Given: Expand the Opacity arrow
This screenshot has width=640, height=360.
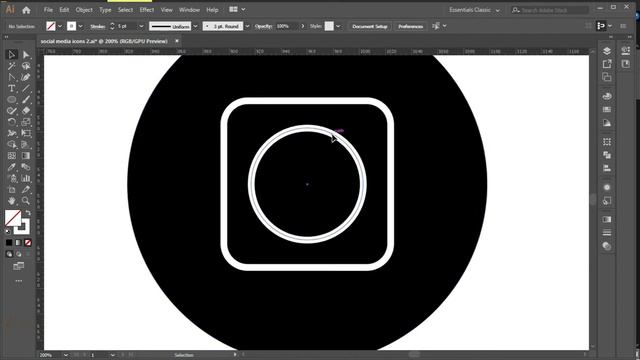Looking at the screenshot, I should coord(302,26).
